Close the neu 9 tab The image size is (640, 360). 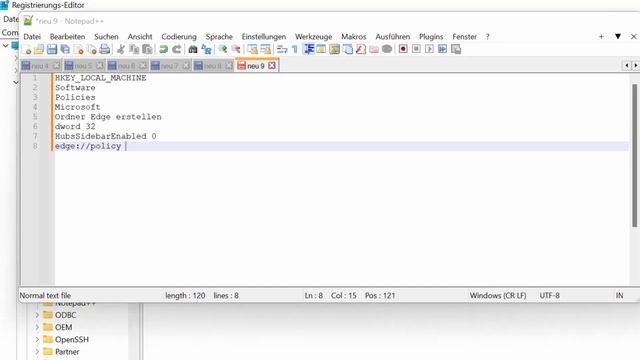(x=272, y=66)
